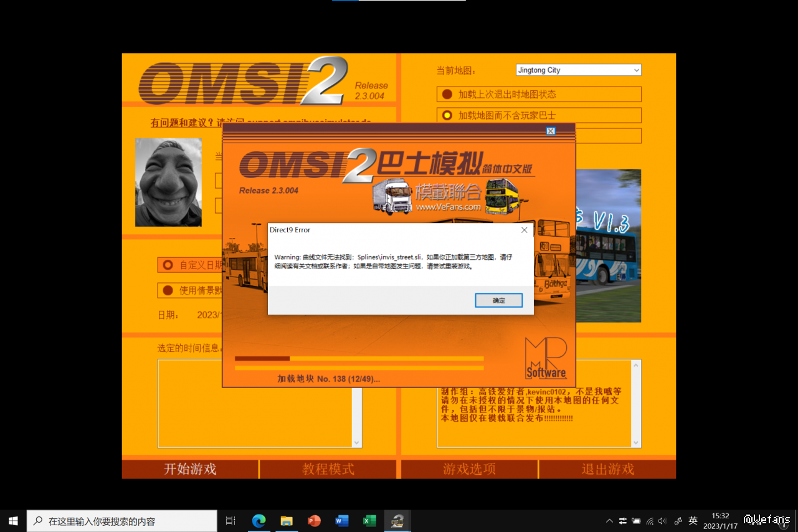Open Task View on the taskbar

(230, 521)
